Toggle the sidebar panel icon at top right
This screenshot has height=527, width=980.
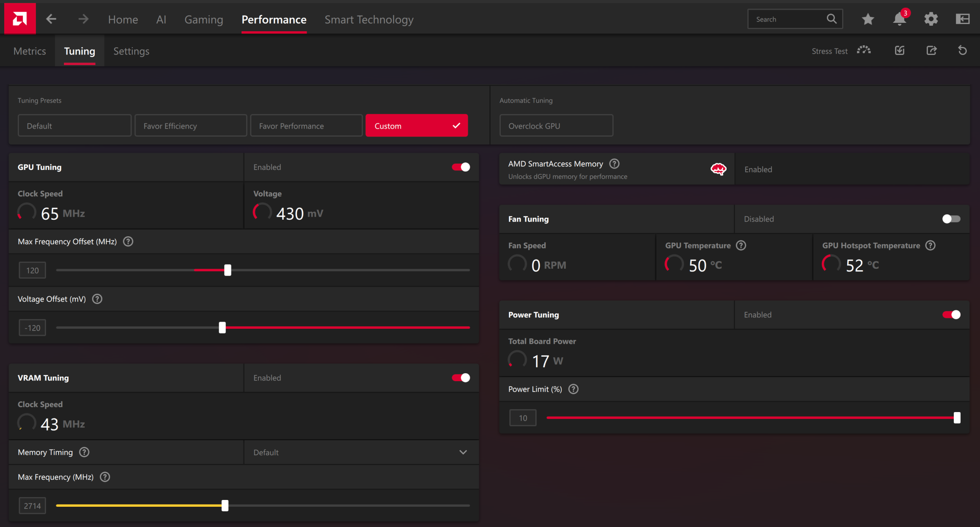[x=963, y=19]
